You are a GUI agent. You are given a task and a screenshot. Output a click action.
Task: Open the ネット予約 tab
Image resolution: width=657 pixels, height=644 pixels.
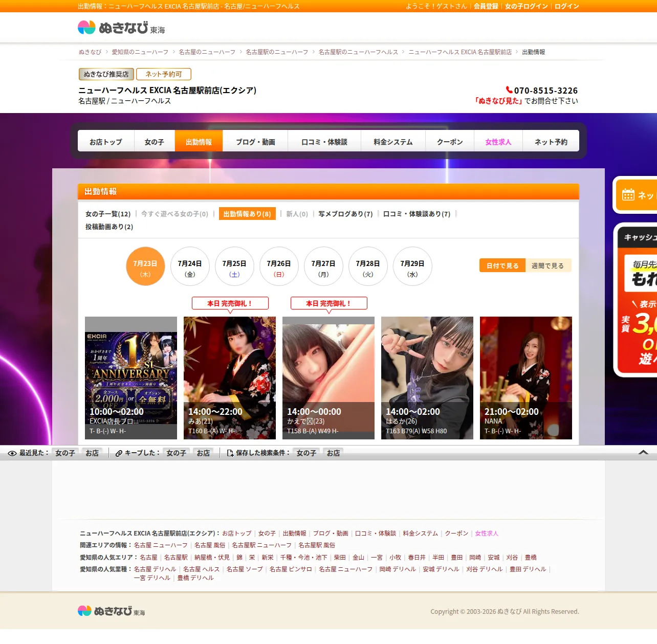551,142
